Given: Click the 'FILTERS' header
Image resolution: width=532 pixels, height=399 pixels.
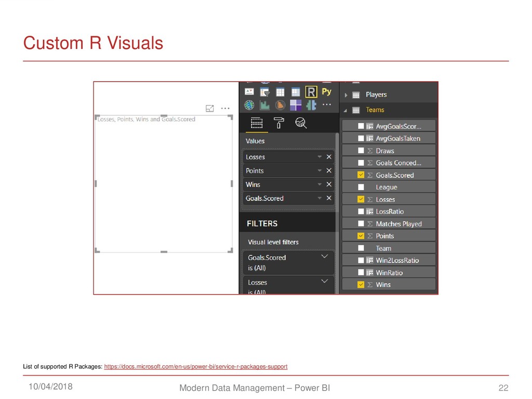Looking at the screenshot, I should pos(262,223).
